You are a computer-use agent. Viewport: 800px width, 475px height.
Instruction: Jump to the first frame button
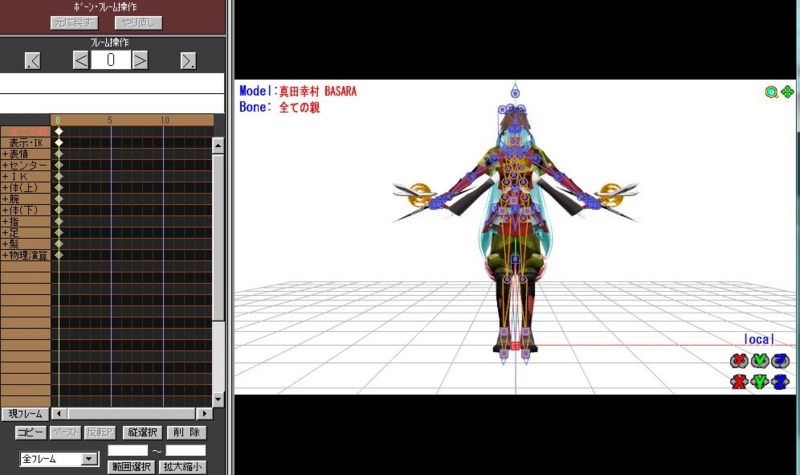pos(33,61)
